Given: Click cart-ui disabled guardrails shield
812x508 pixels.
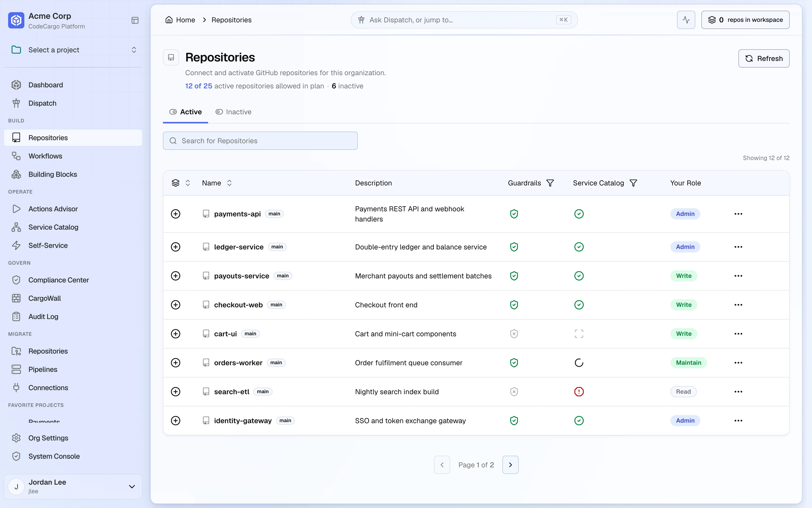Looking at the screenshot, I should tap(514, 334).
